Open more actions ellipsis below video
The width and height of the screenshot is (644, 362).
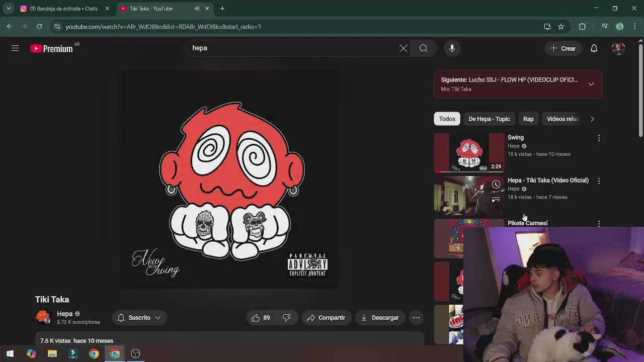[416, 318]
